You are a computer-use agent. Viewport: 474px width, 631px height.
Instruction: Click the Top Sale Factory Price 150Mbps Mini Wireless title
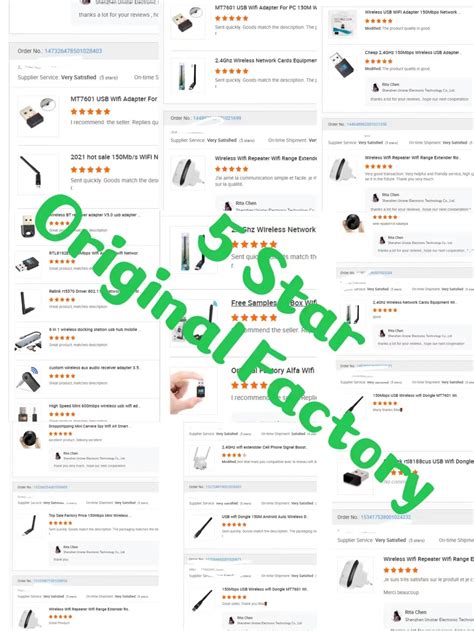(89, 516)
